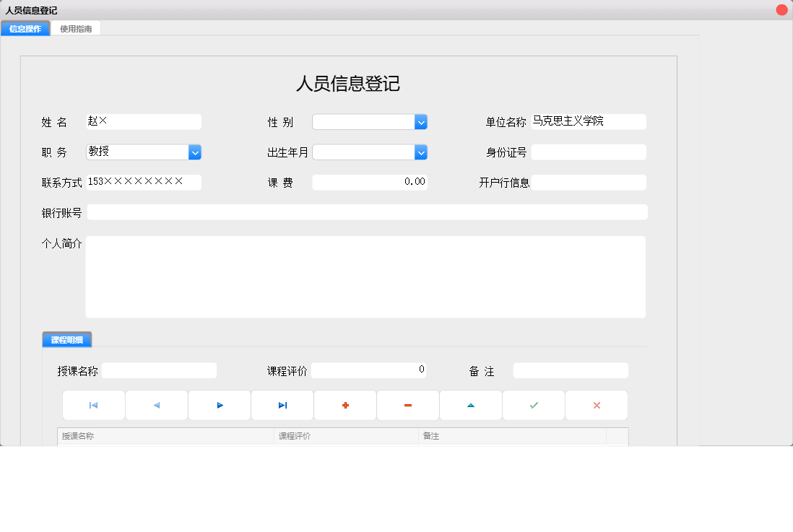Click the 课程明细 tab
The image size is (793, 532).
coord(68,339)
